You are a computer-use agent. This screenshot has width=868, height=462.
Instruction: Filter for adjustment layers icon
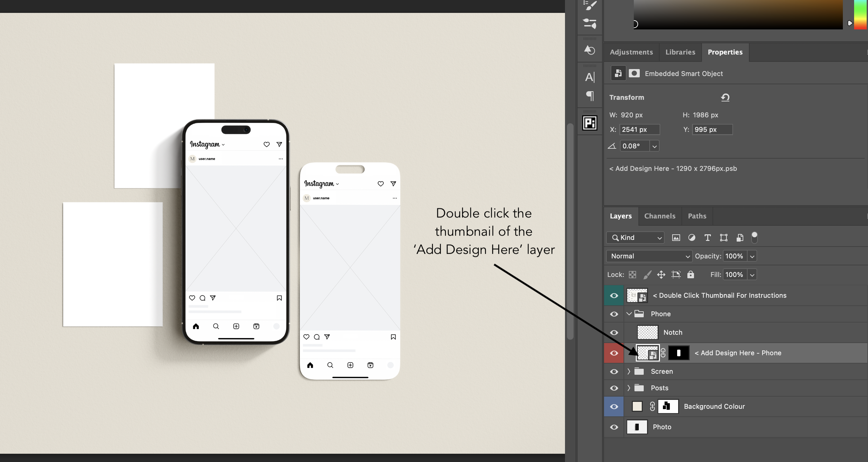click(691, 238)
